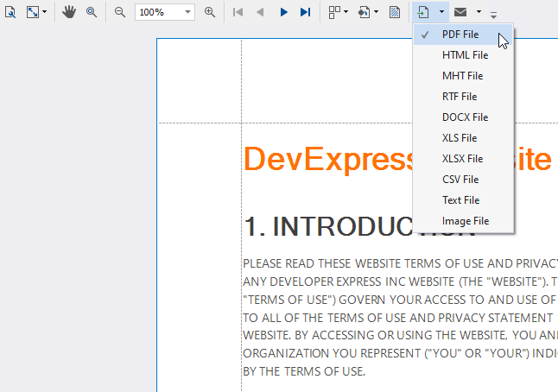Activate the Magnifier tool
Viewport: 558px width, 392px height.
[91, 12]
